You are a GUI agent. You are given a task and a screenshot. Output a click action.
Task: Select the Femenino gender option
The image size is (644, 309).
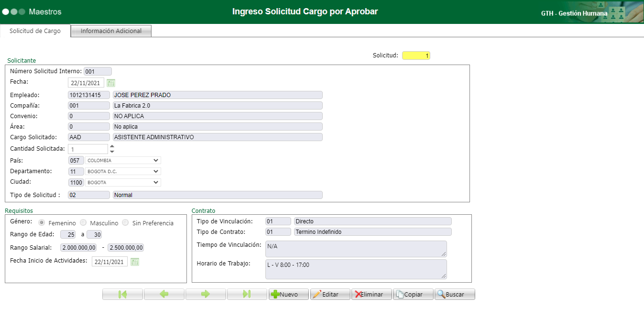(42, 222)
